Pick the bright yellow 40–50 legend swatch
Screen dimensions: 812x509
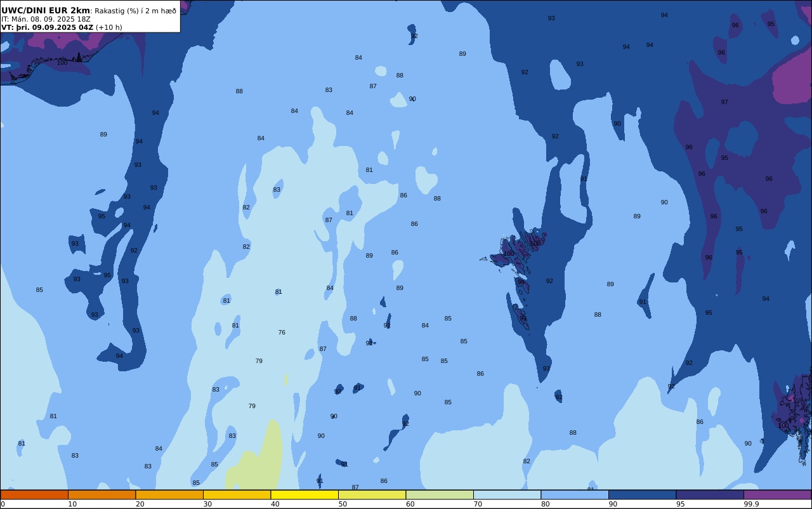304,494
